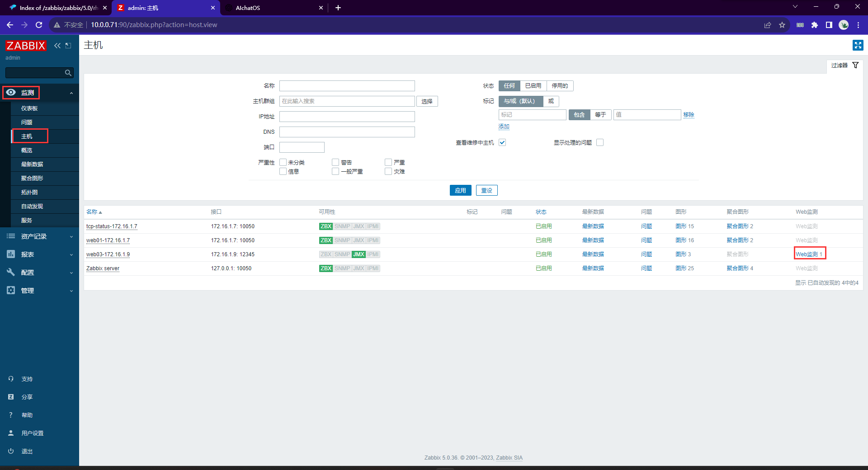Viewport: 868px width, 470px height.
Task: Select 停用的 status filter option
Action: [x=560, y=86]
